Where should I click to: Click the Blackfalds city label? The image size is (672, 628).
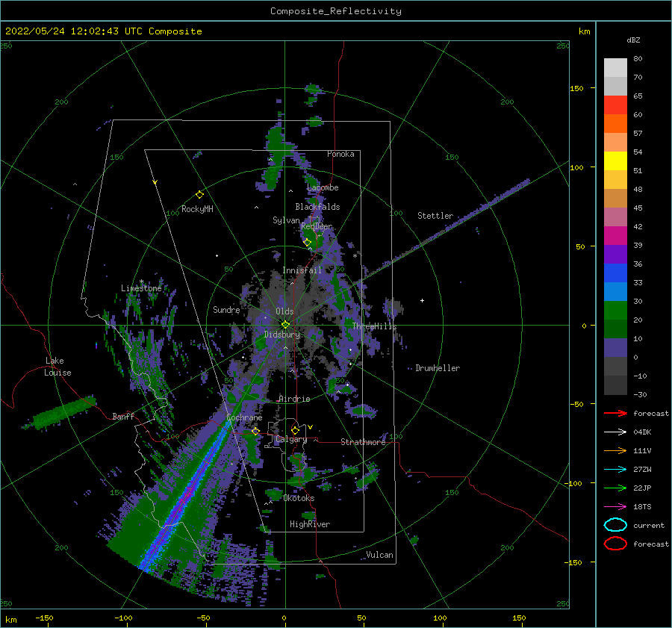click(x=317, y=207)
